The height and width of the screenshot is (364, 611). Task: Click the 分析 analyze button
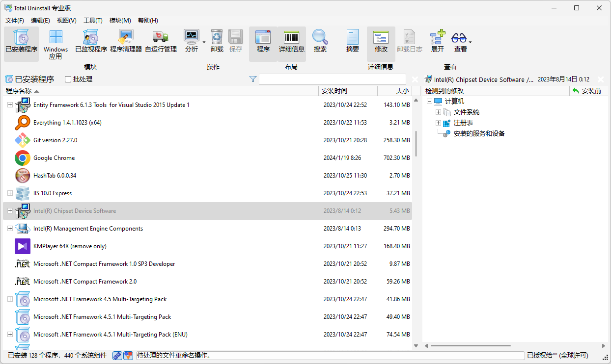point(191,41)
